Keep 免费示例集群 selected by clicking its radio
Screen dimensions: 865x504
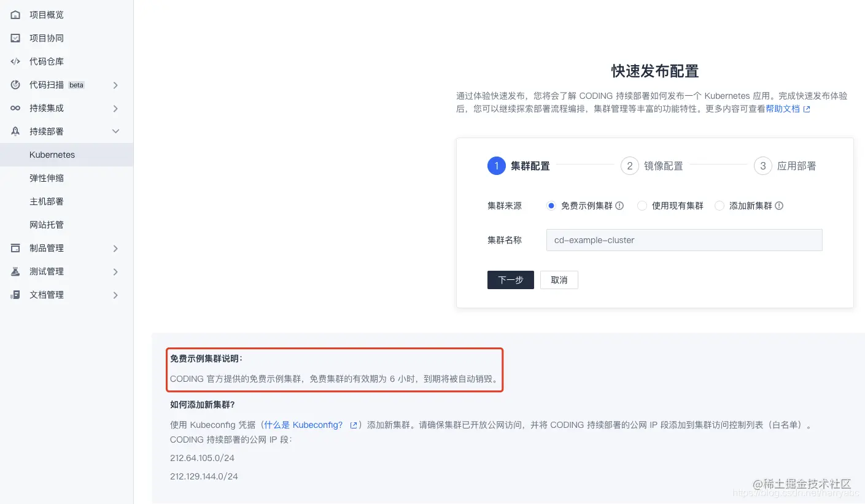click(x=551, y=206)
